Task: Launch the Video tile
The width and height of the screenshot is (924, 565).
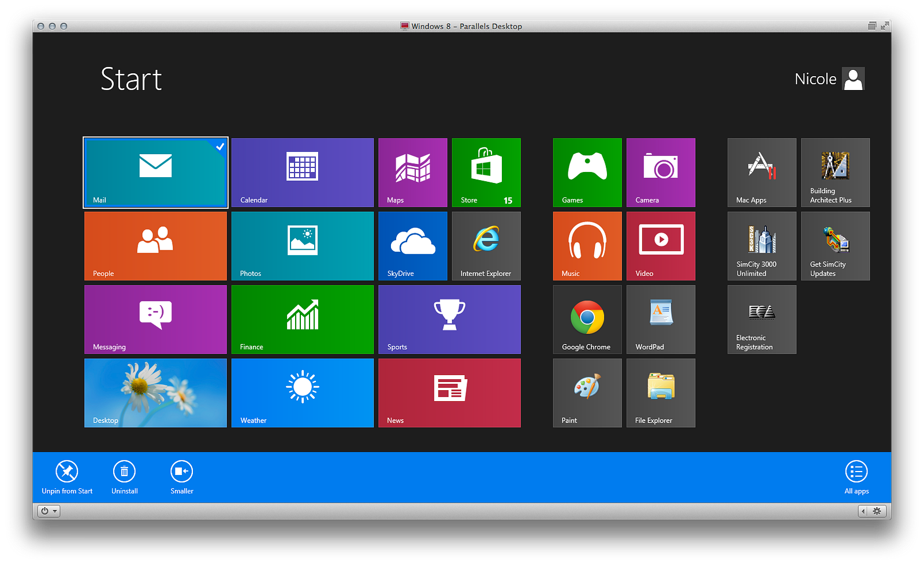Action: pos(661,246)
